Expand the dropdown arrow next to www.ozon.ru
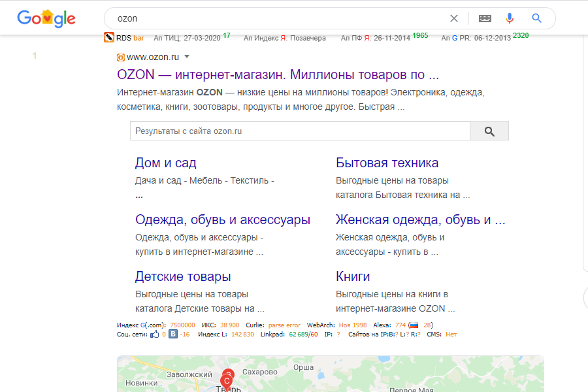Image resolution: width=588 pixels, height=392 pixels. (187, 56)
